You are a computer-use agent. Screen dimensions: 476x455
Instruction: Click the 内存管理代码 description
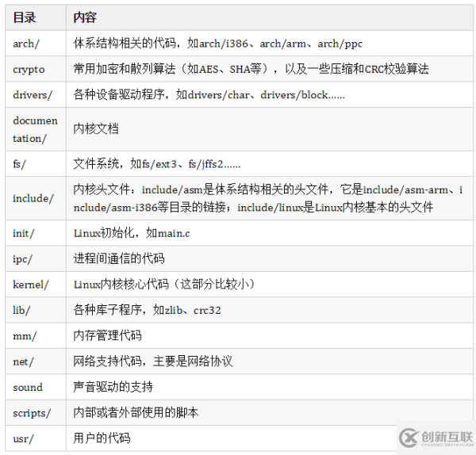pyautogui.click(x=270, y=336)
